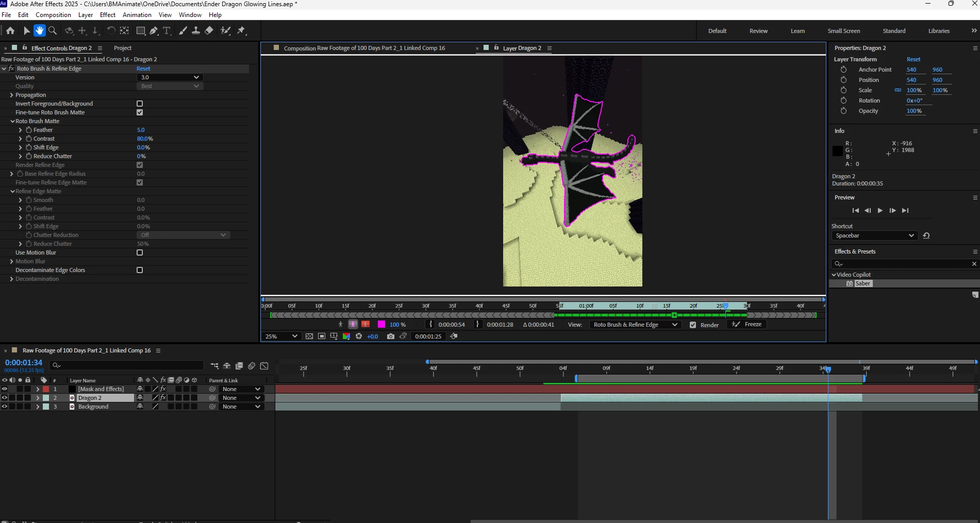Hide the Background layer
This screenshot has width=980, height=523.
tap(5, 407)
